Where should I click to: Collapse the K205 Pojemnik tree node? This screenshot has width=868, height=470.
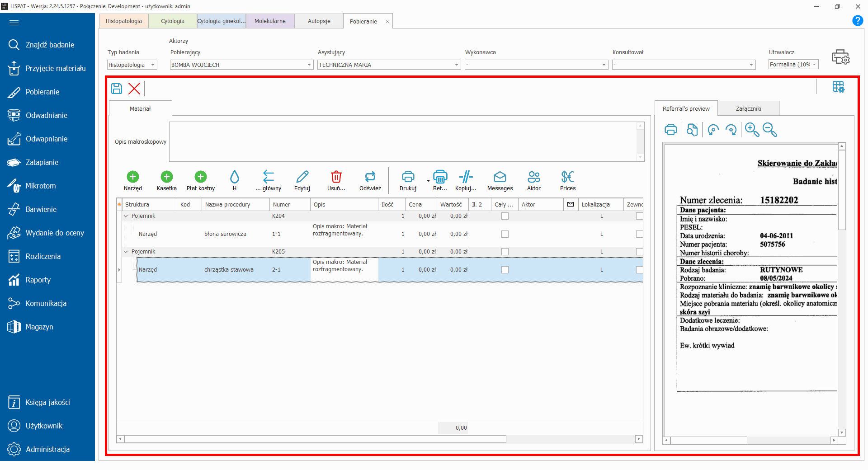[x=126, y=252]
